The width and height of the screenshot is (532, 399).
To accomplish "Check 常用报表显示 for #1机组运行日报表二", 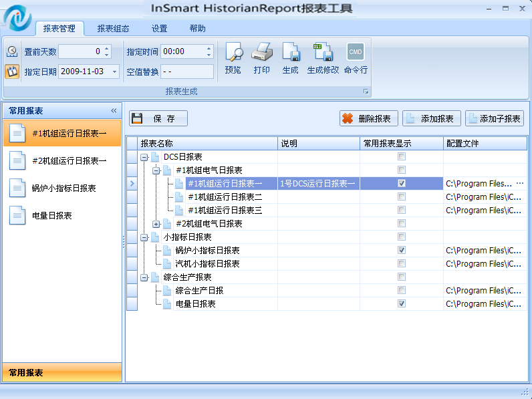I will point(402,196).
